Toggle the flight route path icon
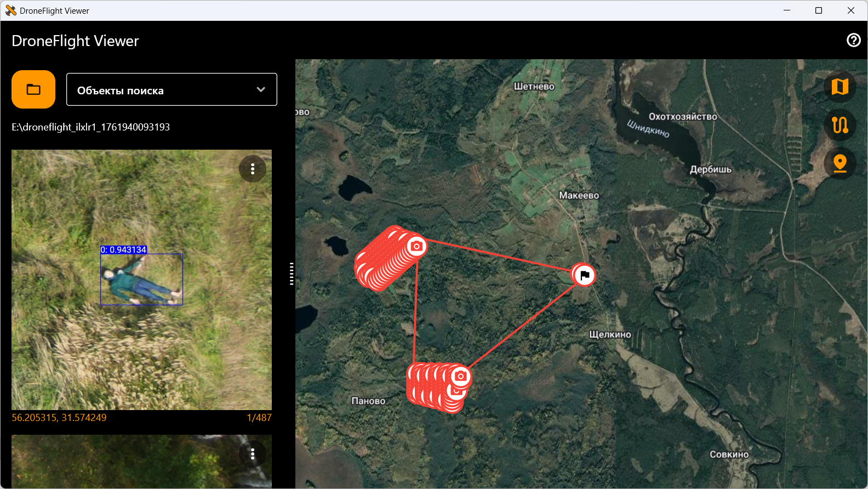This screenshot has width=868, height=489. [x=840, y=125]
